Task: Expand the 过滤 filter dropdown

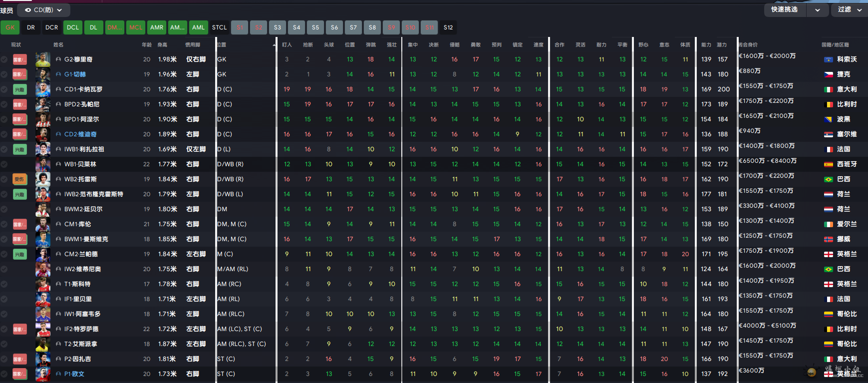Action: (849, 10)
